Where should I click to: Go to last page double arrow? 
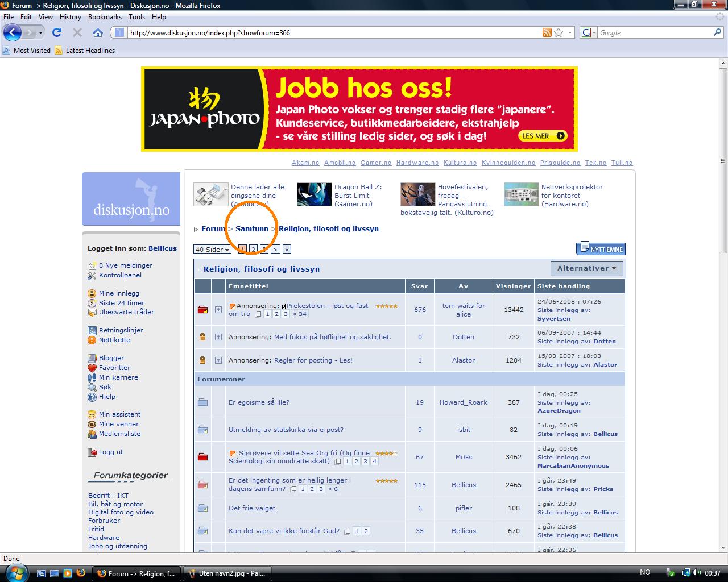pos(287,250)
